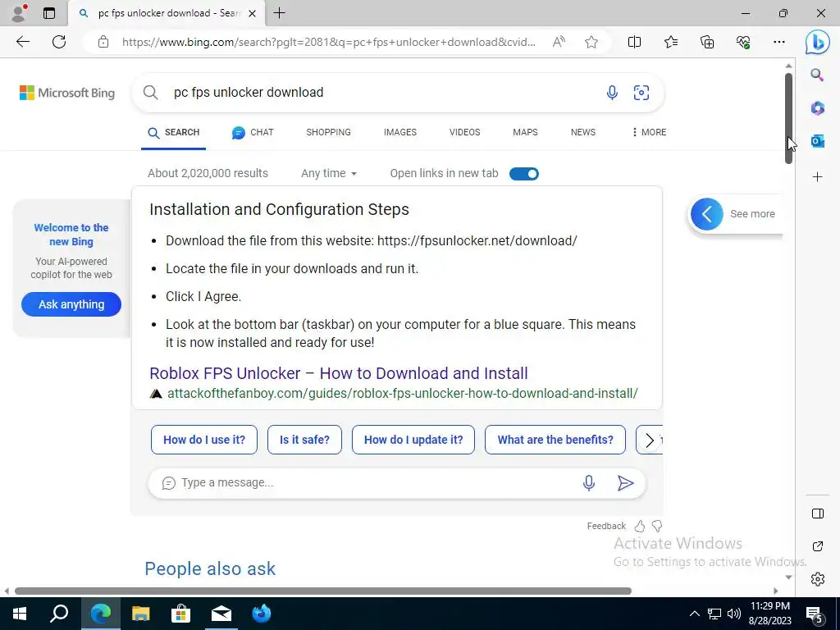This screenshot has height=630, width=840.
Task: Expand the MORE search categories menu
Action: click(649, 132)
